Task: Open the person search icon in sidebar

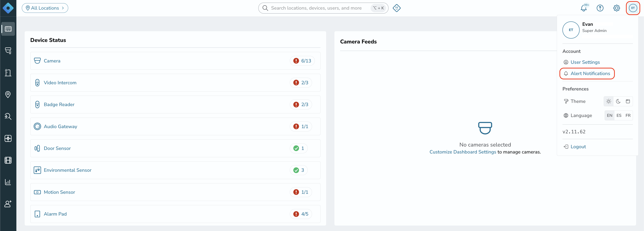Action: click(8, 116)
